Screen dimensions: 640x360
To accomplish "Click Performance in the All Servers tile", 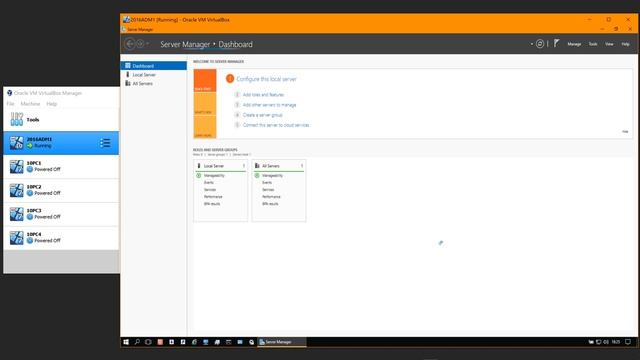I will click(271, 197).
